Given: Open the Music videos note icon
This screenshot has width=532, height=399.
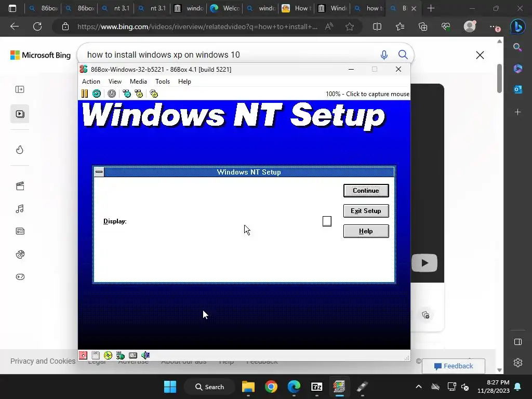Looking at the screenshot, I should (x=20, y=209).
